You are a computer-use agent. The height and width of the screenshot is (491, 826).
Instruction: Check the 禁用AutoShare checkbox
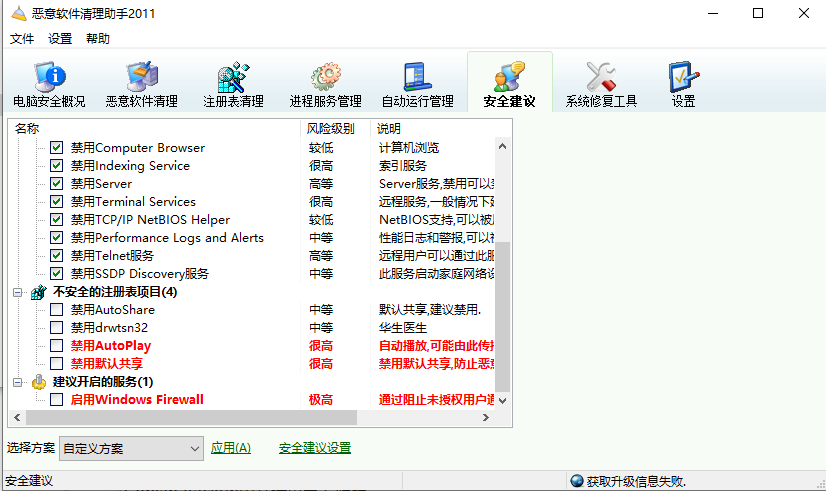pos(56,309)
